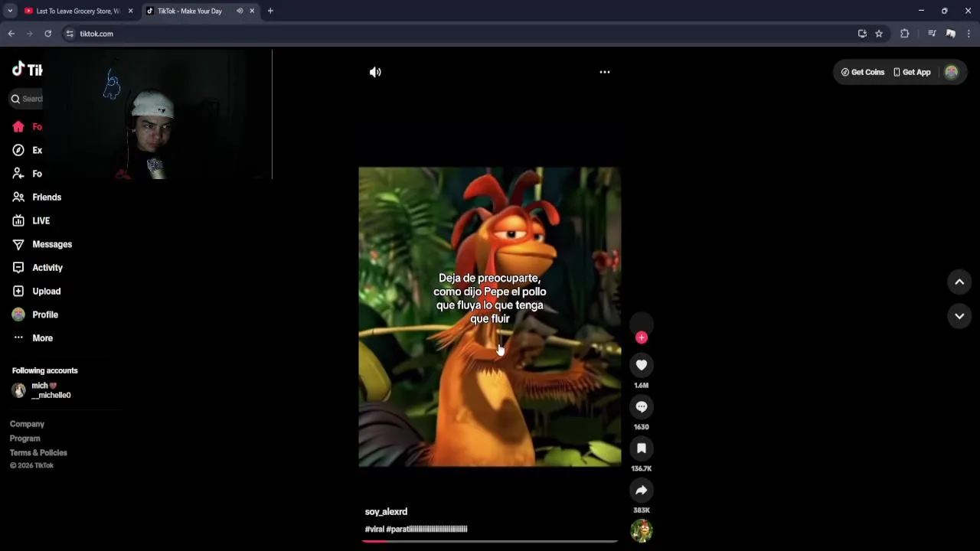Go back in browser

coord(11,34)
